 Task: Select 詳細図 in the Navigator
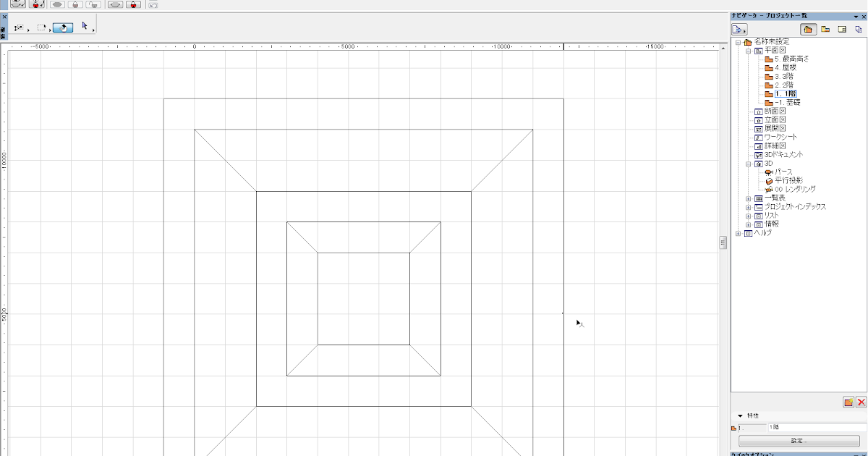coord(775,146)
